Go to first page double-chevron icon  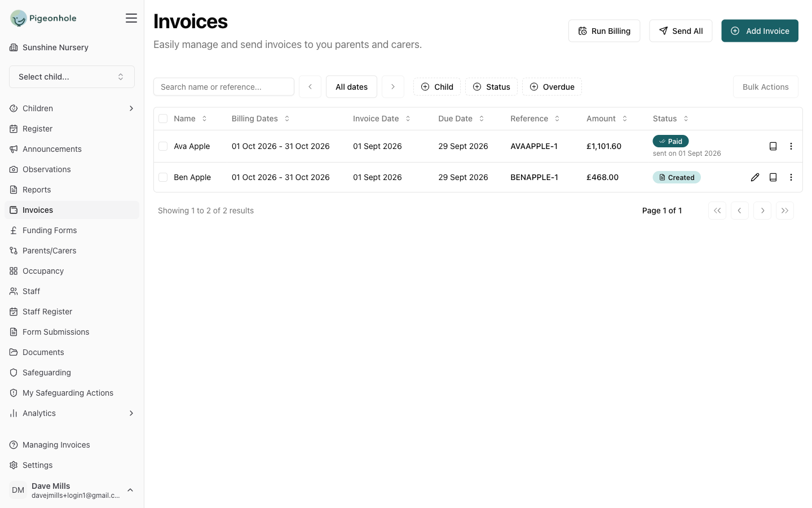[717, 211]
